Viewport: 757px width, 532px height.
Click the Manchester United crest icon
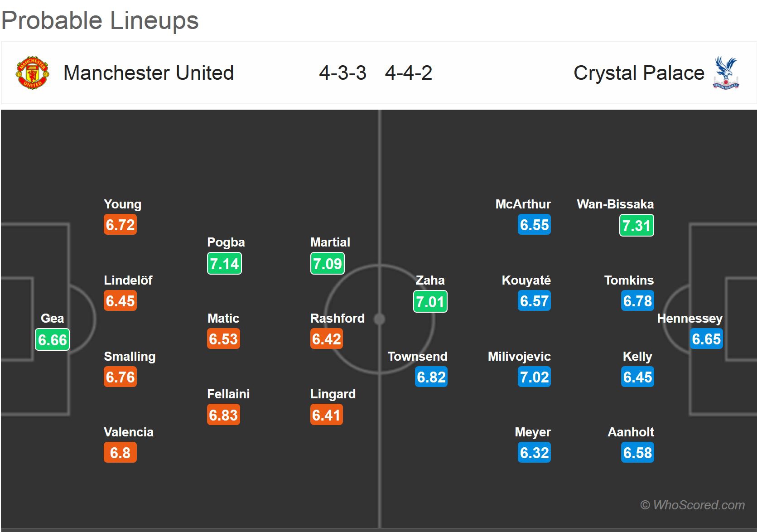(32, 73)
